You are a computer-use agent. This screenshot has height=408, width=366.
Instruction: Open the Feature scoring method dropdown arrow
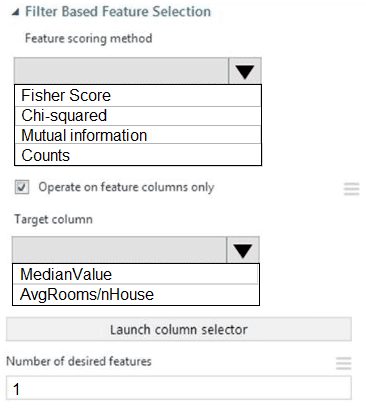click(x=245, y=71)
